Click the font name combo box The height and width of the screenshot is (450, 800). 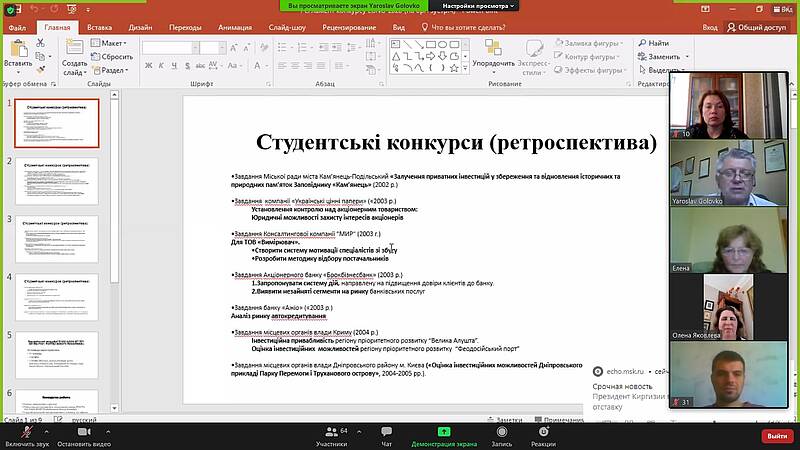coord(170,48)
